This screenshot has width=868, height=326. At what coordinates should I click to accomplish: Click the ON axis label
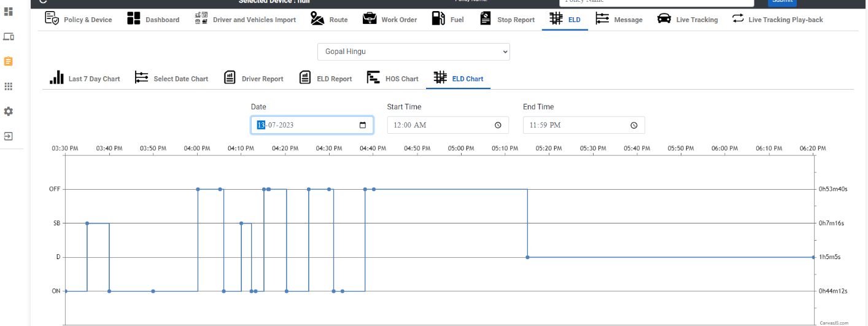point(56,291)
